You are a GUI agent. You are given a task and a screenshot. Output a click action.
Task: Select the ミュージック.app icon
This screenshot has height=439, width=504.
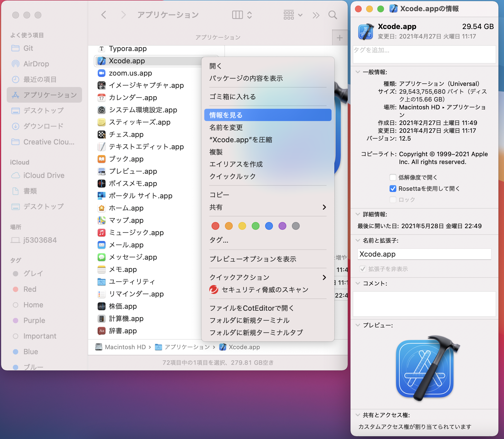102,233
